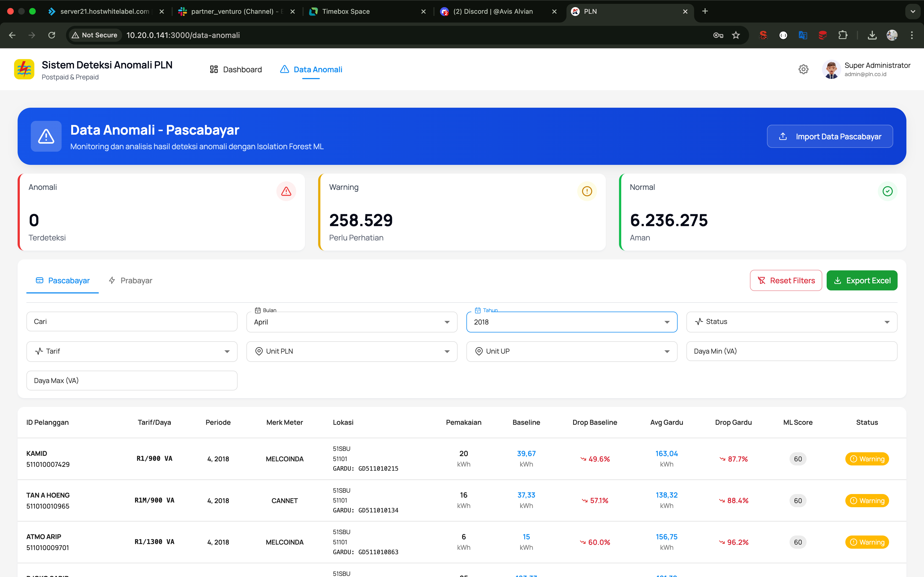Click the settings gear icon in header
924x577 pixels.
pos(803,70)
